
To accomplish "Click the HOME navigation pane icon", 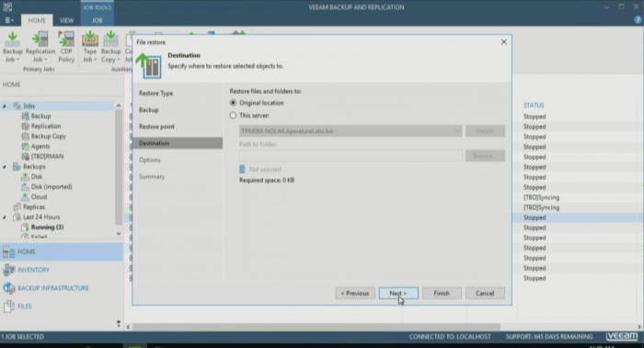I will [x=8, y=252].
